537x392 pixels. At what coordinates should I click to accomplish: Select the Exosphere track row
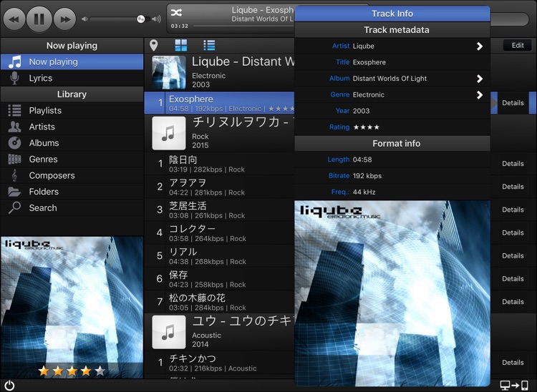click(x=219, y=102)
